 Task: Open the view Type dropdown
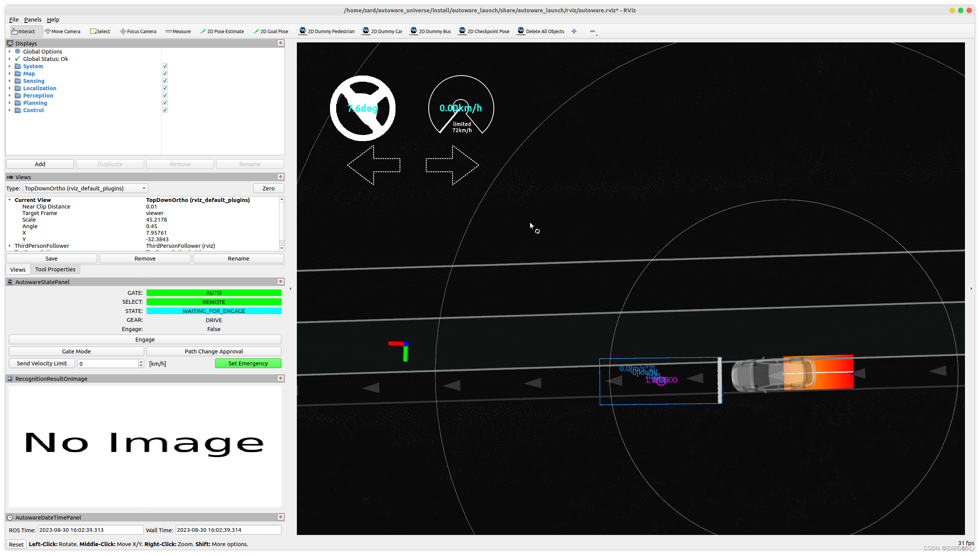coord(85,188)
